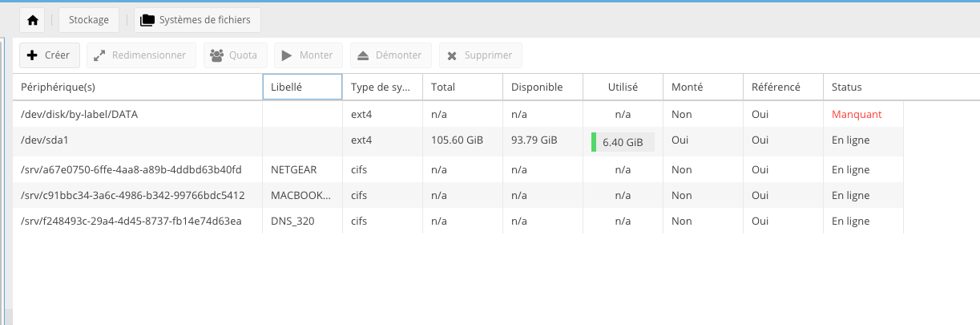Click the home icon in breadcrumb

(x=33, y=20)
